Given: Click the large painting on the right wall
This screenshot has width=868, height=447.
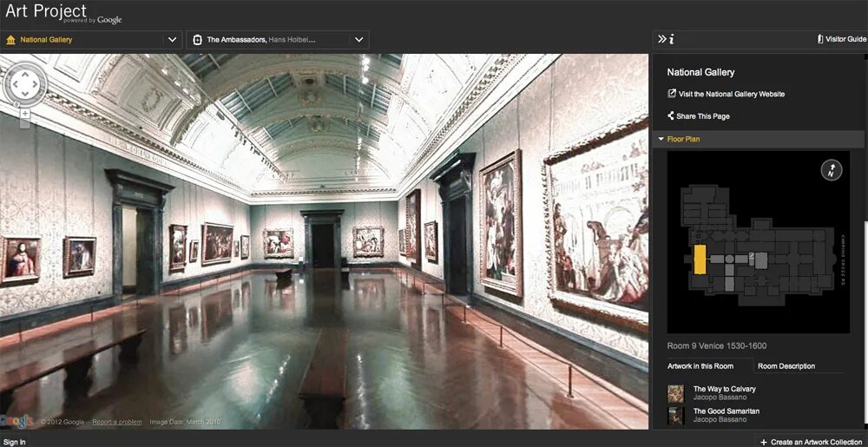Looking at the screenshot, I should click(x=597, y=223).
